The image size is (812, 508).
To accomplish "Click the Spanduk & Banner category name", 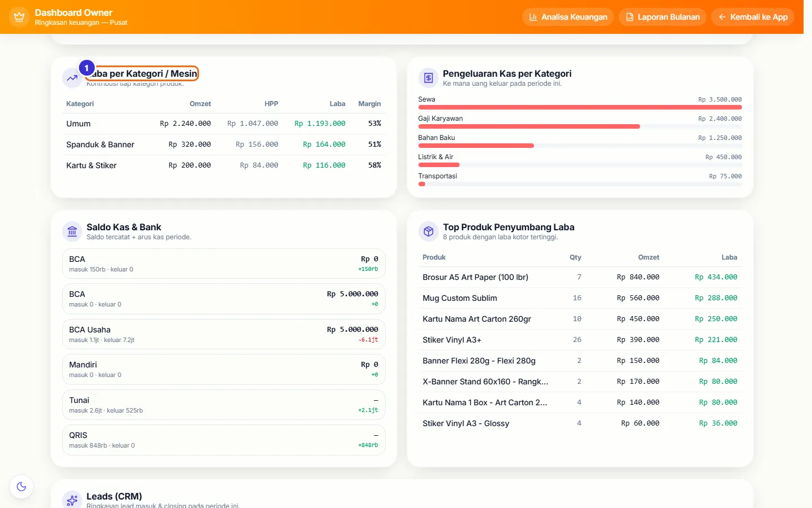I will click(x=100, y=144).
